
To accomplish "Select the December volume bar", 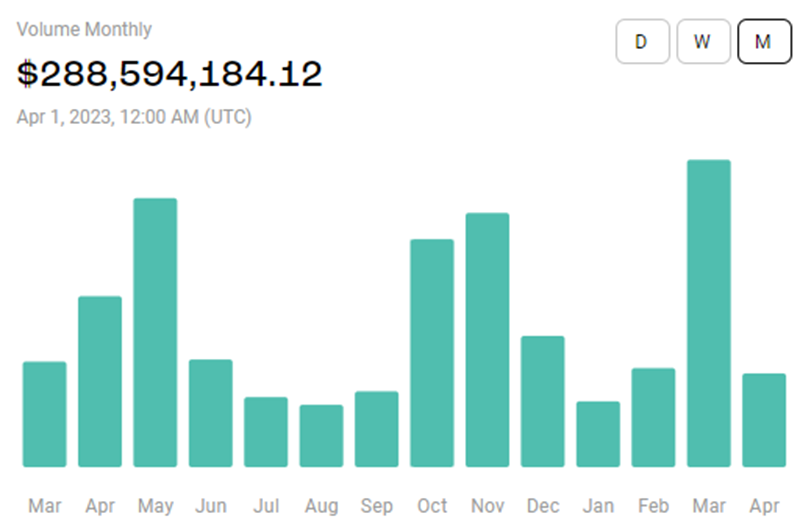I will [x=543, y=401].
